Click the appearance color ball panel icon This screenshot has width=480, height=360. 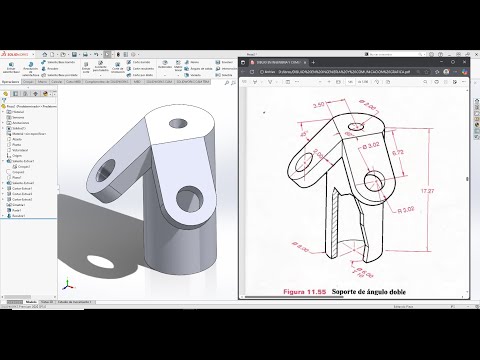[x=45, y=94]
